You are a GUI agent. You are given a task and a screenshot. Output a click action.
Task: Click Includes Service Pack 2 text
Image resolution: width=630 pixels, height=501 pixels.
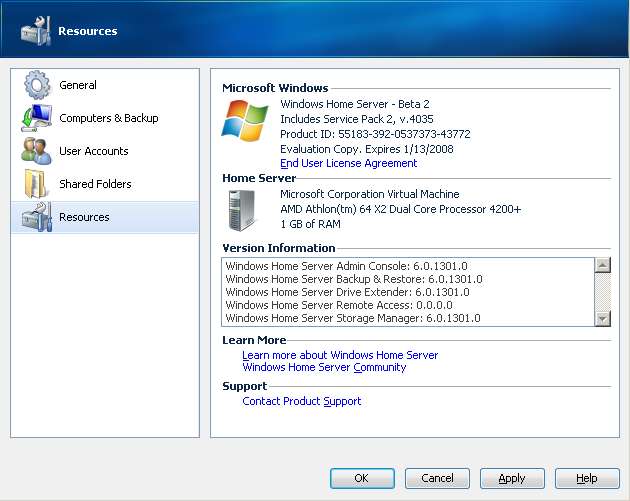pos(357,119)
